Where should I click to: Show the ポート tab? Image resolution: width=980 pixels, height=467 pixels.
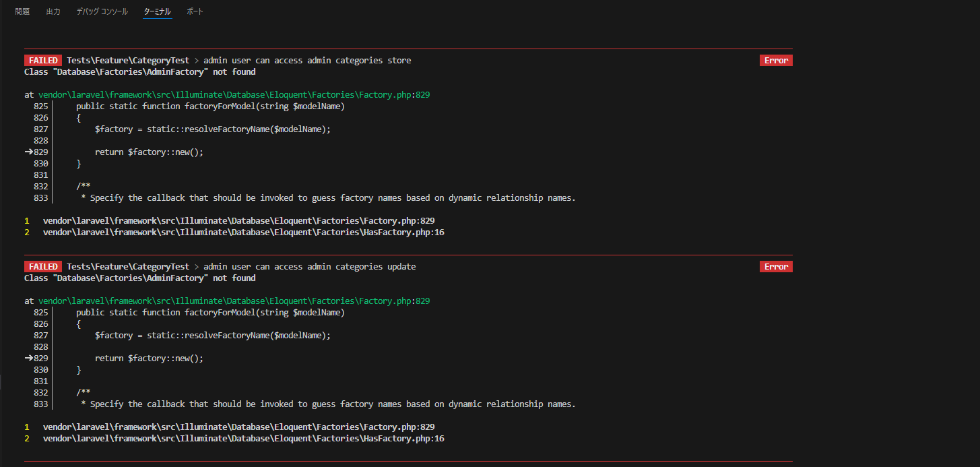(x=195, y=11)
